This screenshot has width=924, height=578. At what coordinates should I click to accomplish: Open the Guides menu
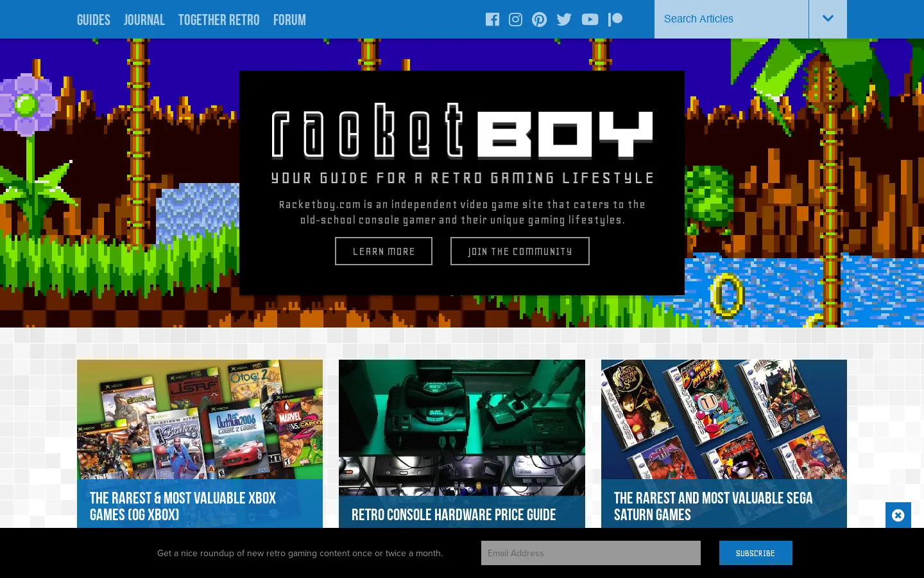(94, 20)
